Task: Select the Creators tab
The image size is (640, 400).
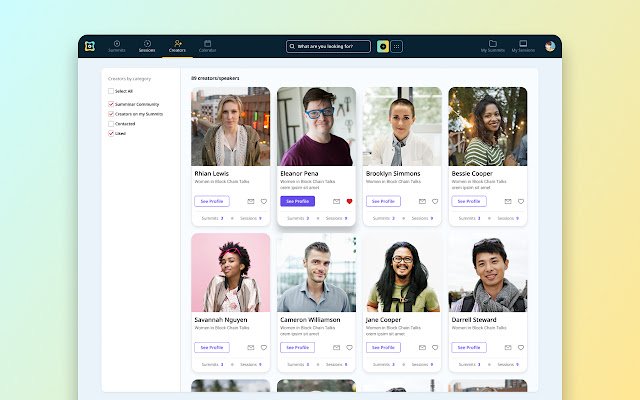Action: [x=177, y=46]
